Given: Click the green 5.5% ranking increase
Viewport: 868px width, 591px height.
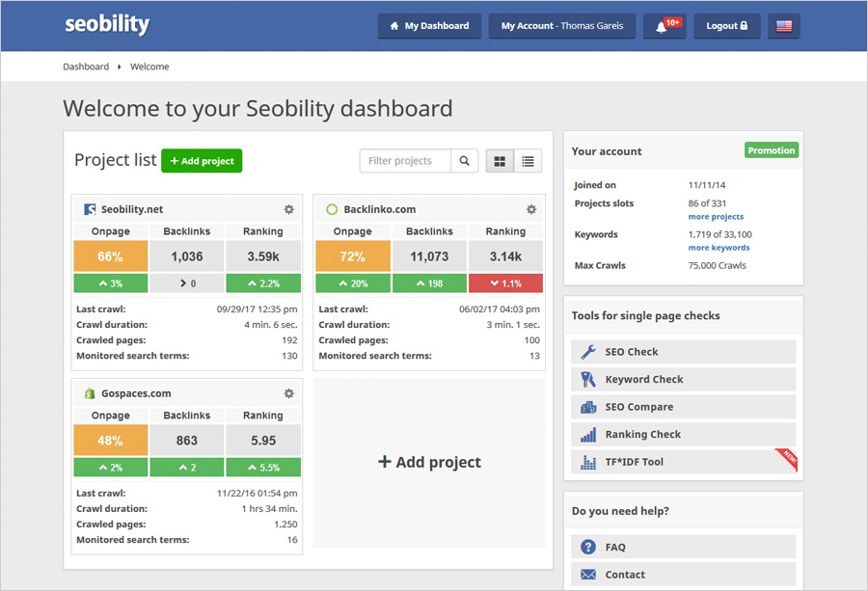Looking at the screenshot, I should (x=263, y=468).
